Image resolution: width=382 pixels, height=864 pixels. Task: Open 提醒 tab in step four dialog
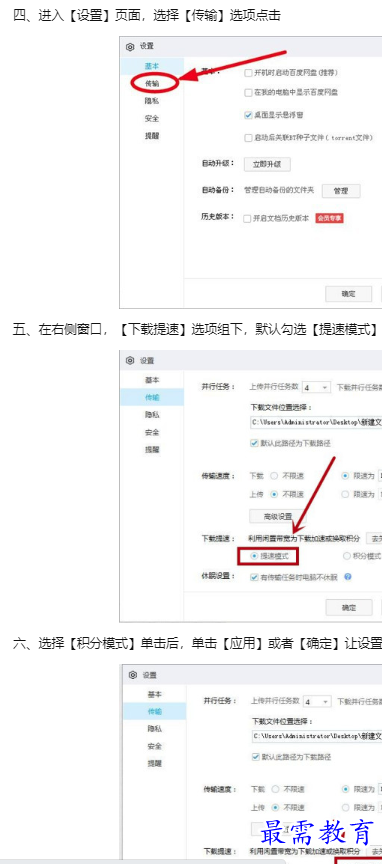(x=152, y=136)
